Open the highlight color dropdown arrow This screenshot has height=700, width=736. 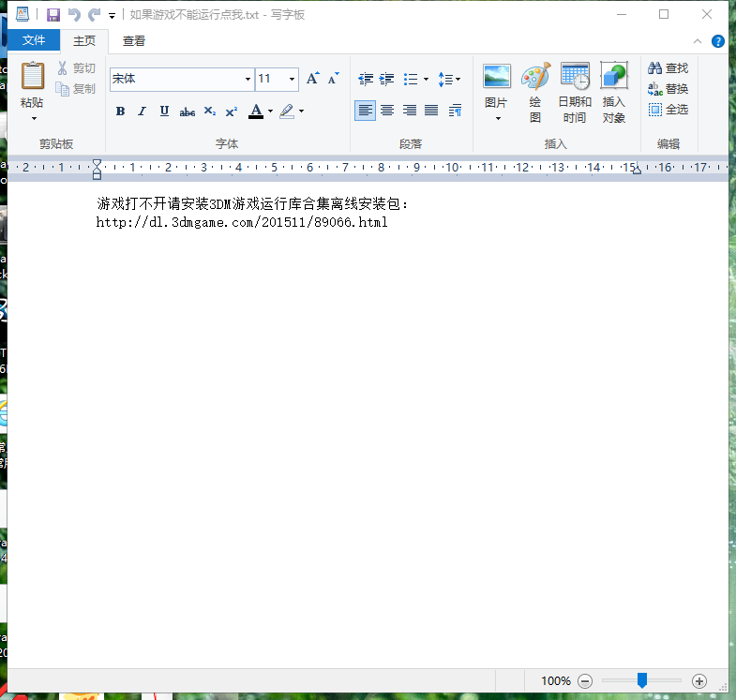301,112
